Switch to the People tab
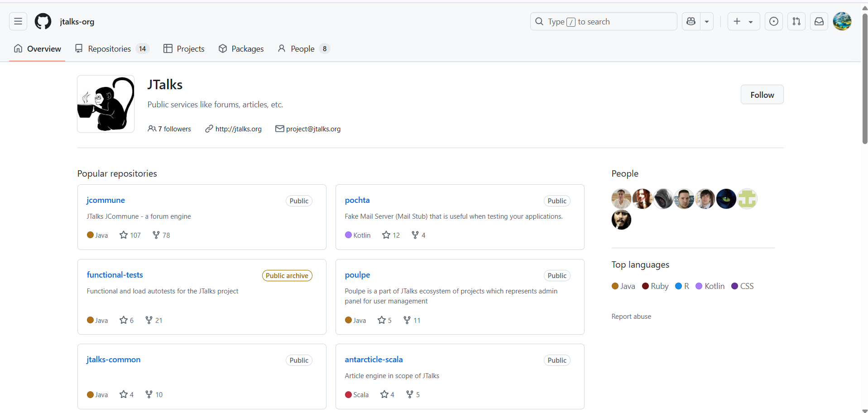The width and height of the screenshot is (868, 413). point(303,48)
